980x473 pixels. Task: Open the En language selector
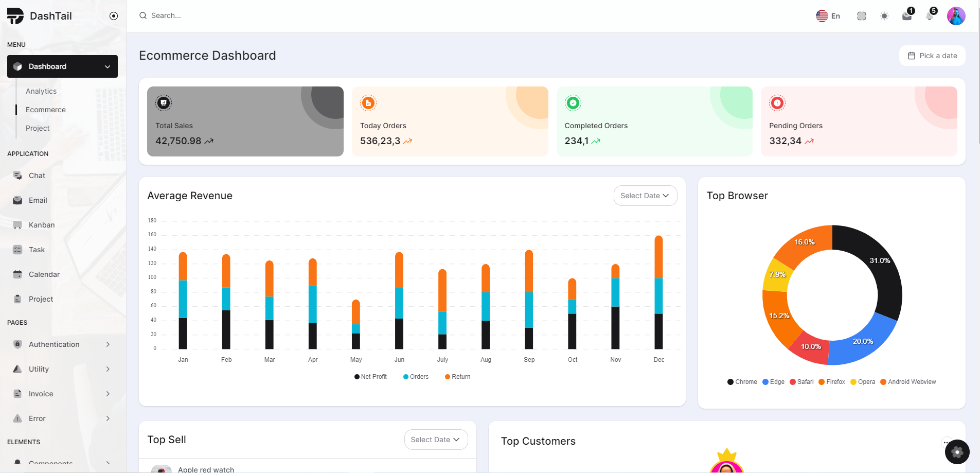coord(828,16)
